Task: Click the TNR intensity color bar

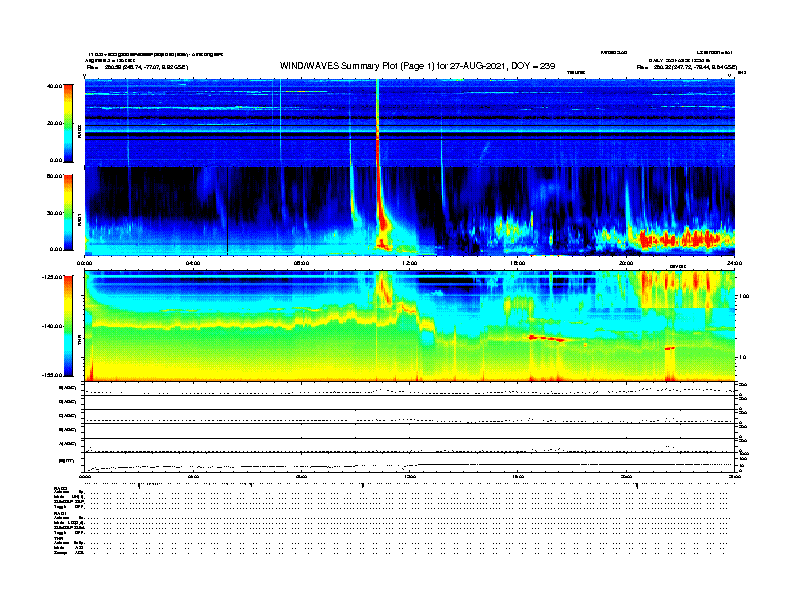Action: (68, 326)
